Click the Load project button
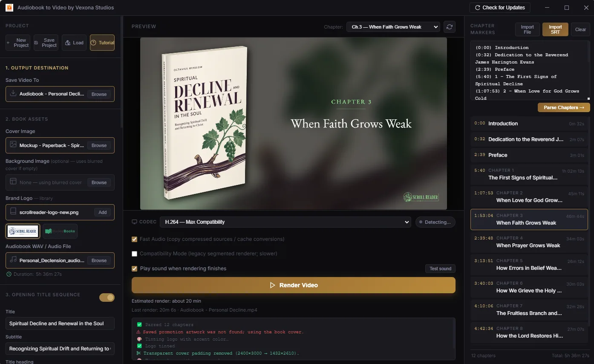Image resolution: width=594 pixels, height=364 pixels. pos(74,43)
